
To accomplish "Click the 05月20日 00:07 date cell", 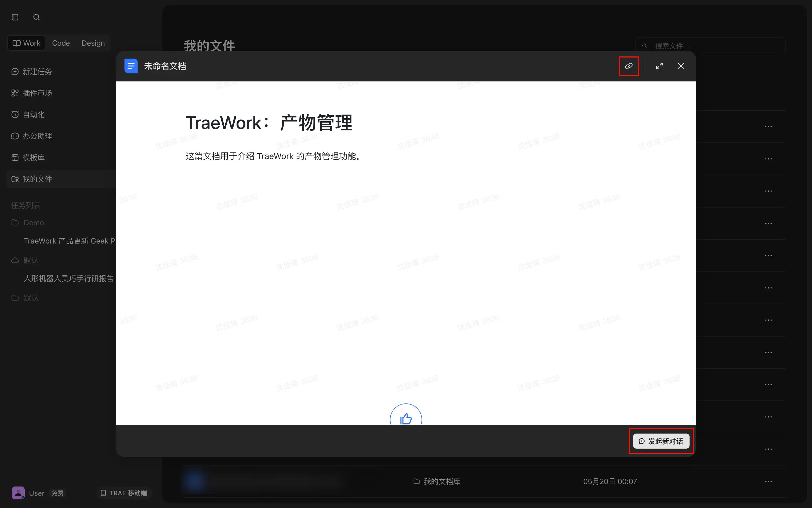I will click(x=610, y=481).
